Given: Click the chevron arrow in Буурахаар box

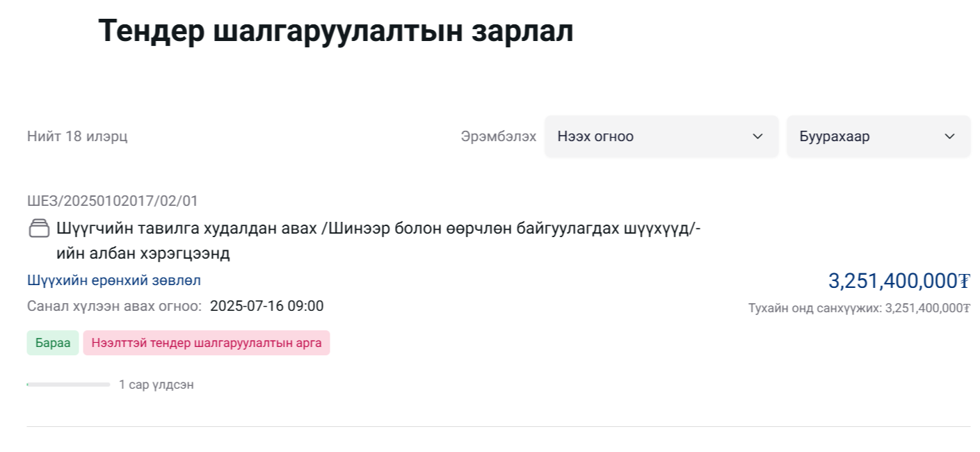Looking at the screenshot, I should point(950,136).
